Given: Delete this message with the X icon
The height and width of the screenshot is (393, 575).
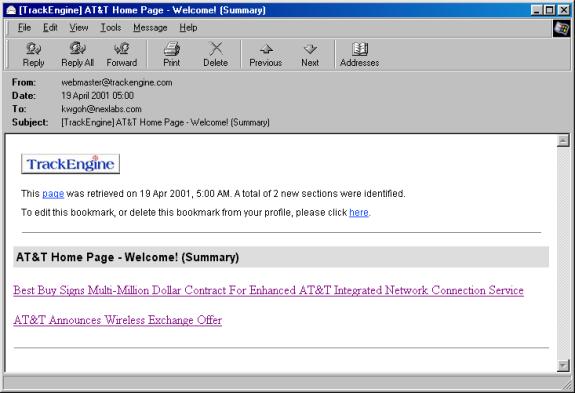Looking at the screenshot, I should coord(216,55).
